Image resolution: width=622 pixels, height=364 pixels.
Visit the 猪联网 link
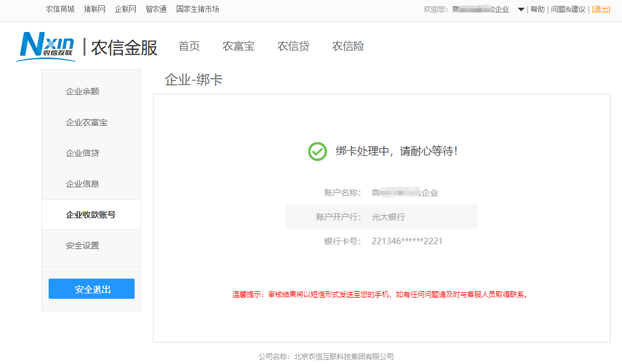(94, 9)
